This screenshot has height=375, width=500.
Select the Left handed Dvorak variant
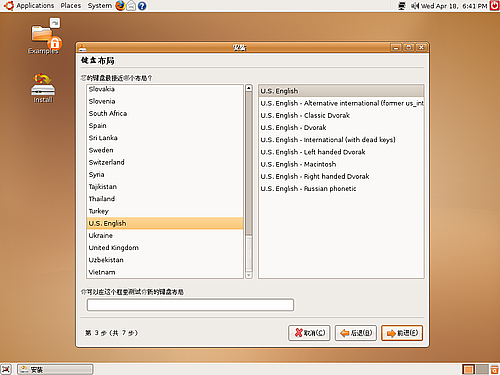pyautogui.click(x=341, y=152)
